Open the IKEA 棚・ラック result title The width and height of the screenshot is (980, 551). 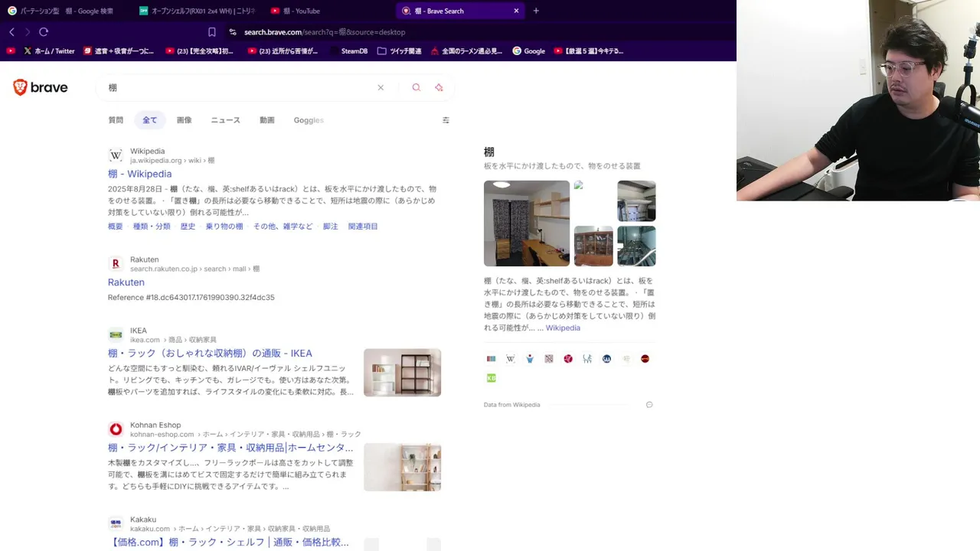coord(210,354)
